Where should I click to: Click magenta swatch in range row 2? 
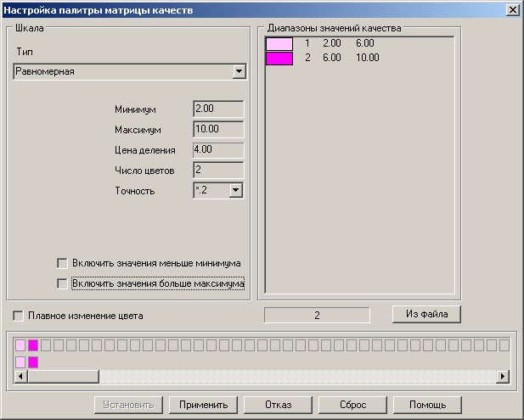[279, 58]
